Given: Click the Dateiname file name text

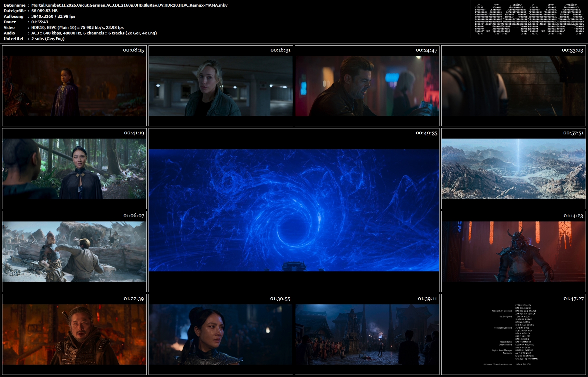Looking at the screenshot, I should tap(129, 5).
